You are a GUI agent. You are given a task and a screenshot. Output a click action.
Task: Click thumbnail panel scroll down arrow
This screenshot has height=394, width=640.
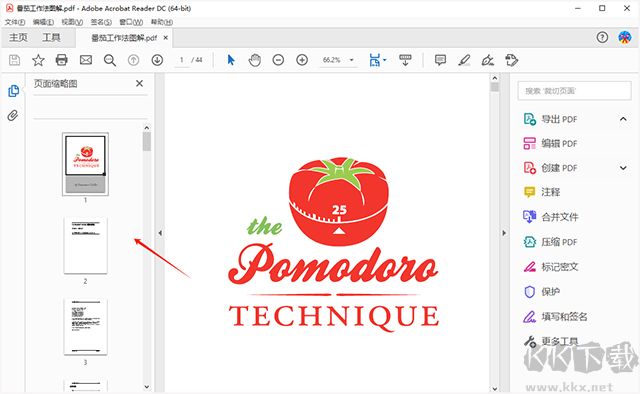point(147,387)
